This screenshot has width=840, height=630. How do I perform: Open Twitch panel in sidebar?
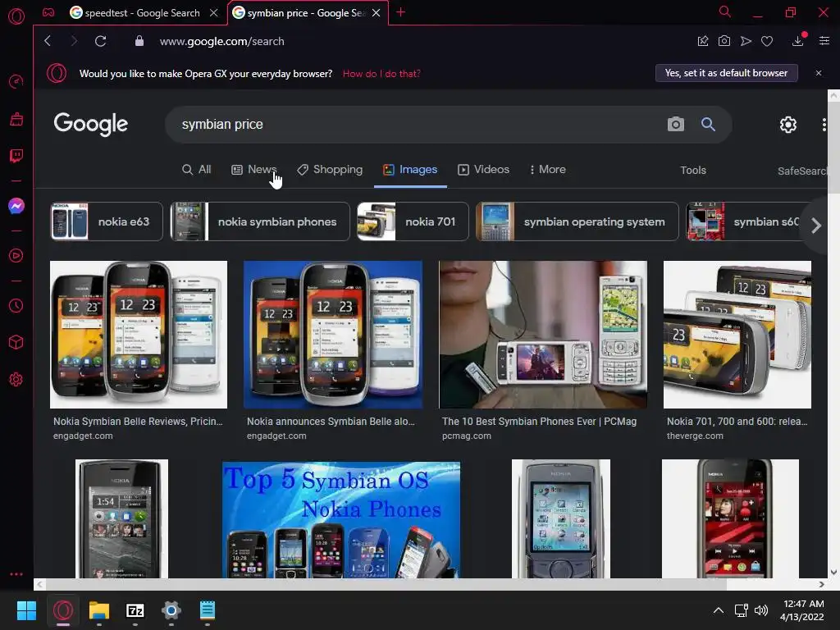16,156
